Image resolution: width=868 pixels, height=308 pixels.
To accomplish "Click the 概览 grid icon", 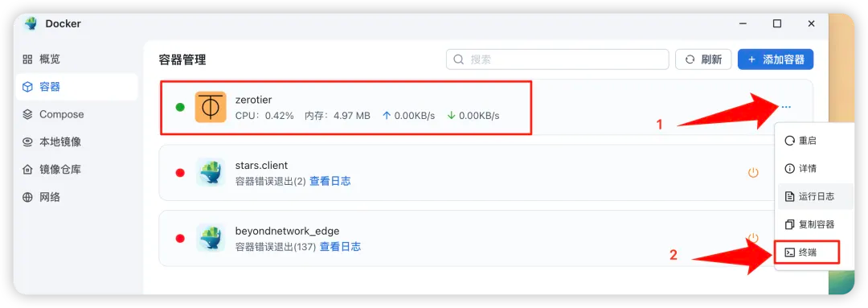I will [x=27, y=60].
